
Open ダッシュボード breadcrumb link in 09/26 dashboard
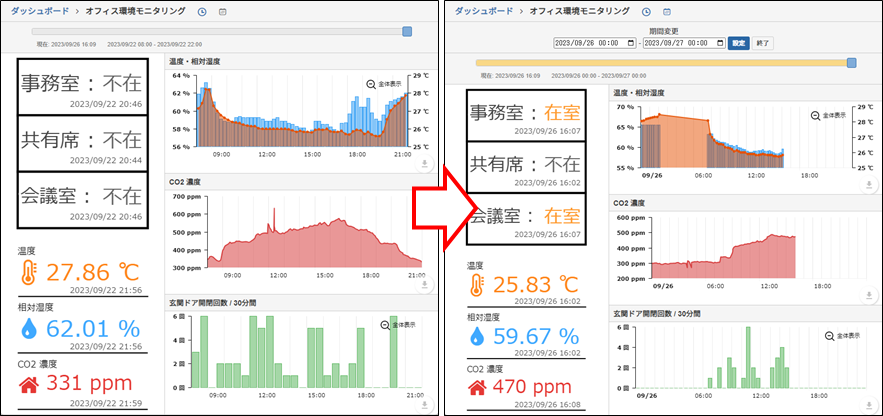click(x=484, y=11)
